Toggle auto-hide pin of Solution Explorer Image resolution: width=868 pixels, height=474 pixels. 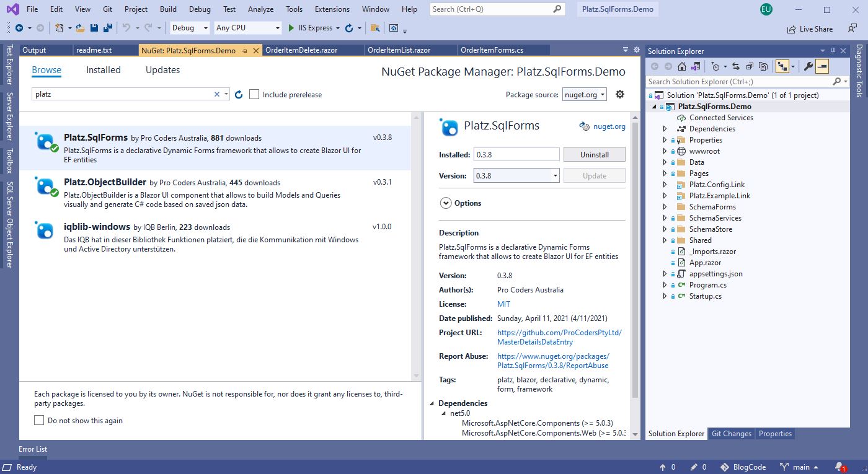click(833, 51)
